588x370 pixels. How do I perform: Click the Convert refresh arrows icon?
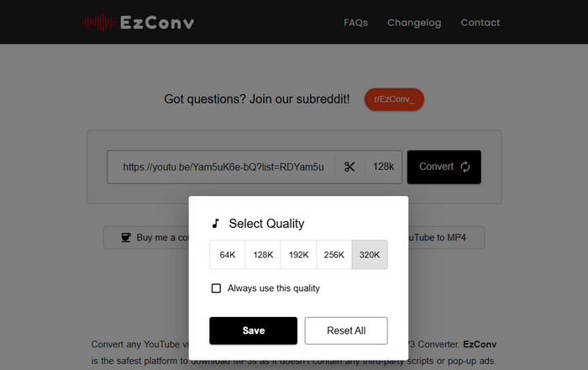465,166
